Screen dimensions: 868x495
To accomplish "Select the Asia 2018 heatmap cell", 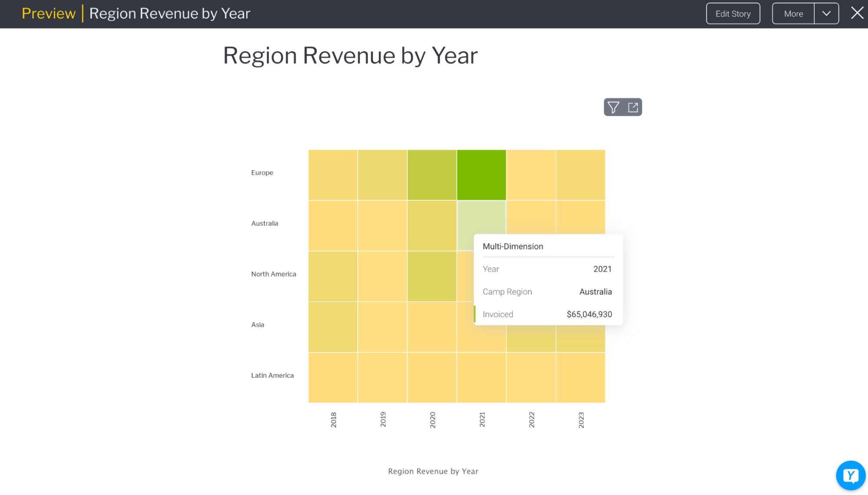I will [x=333, y=327].
